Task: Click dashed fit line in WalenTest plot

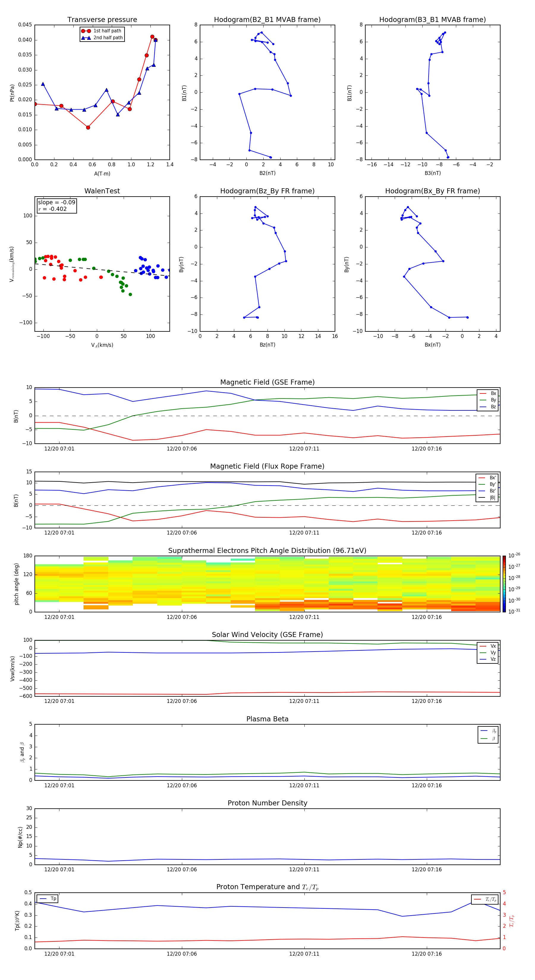Action: (x=102, y=270)
